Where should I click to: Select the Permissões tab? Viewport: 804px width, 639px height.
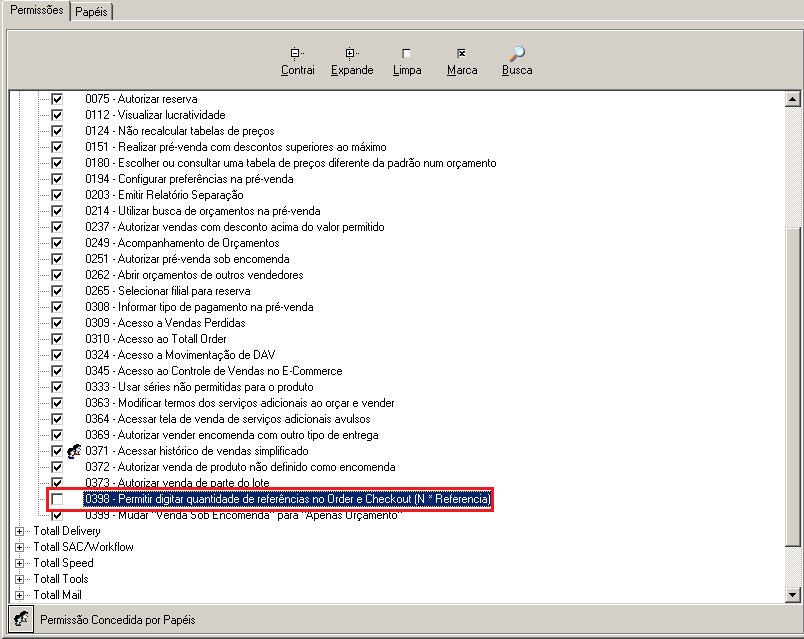pyautogui.click(x=37, y=10)
